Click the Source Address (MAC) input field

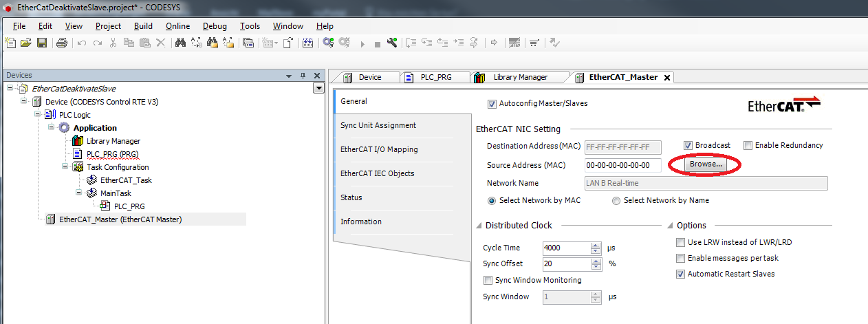pyautogui.click(x=622, y=165)
